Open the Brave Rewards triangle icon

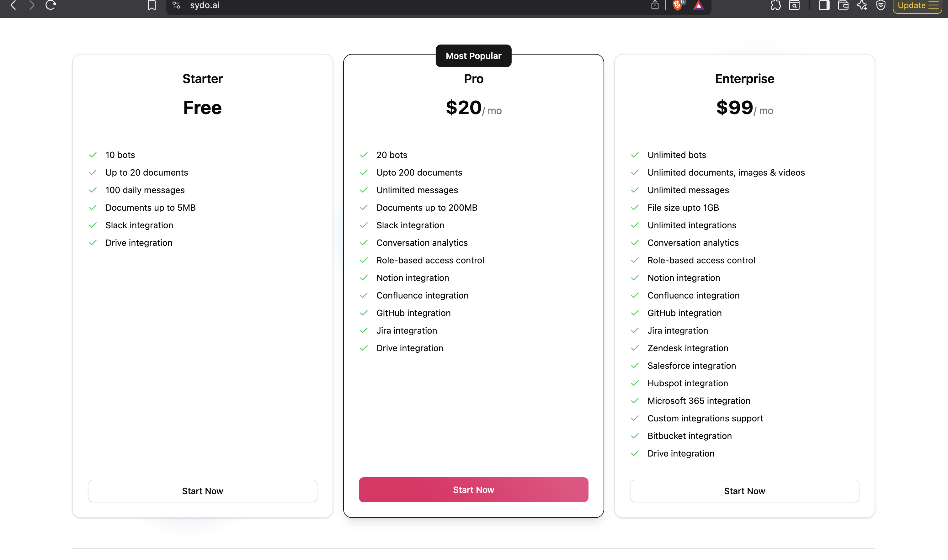[699, 5]
